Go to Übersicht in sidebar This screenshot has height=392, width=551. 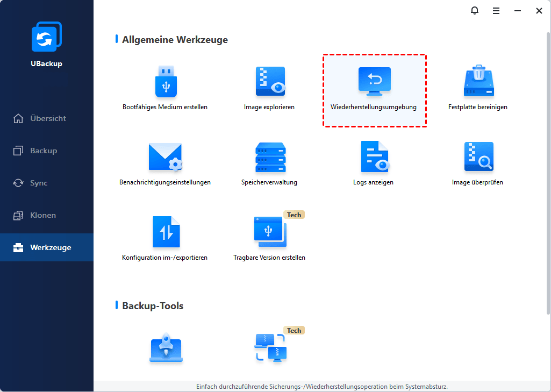click(47, 118)
